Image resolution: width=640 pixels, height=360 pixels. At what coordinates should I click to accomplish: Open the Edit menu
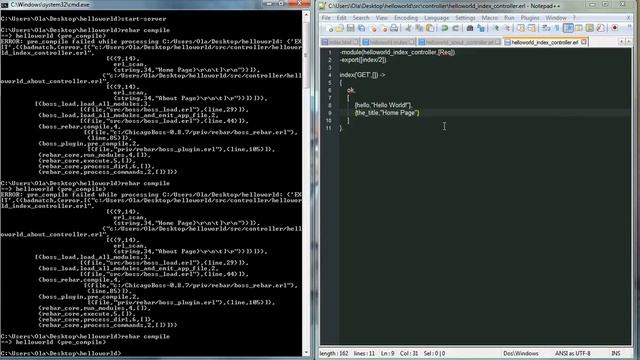pyautogui.click(x=341, y=18)
